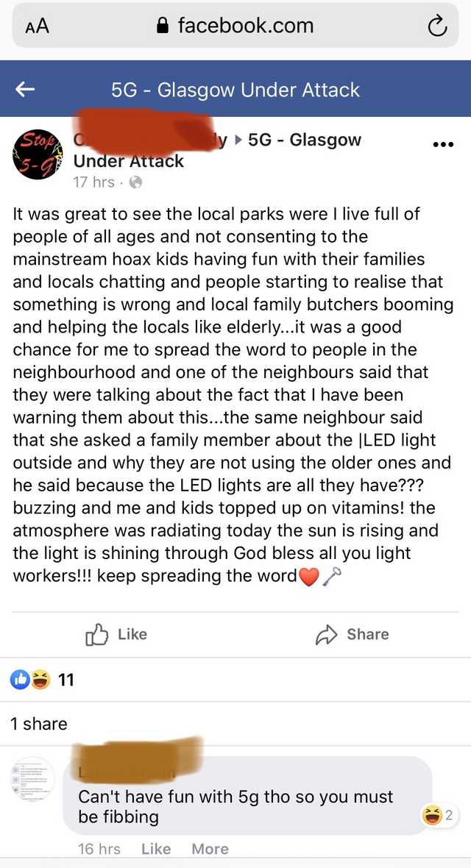Image resolution: width=471 pixels, height=868 pixels.
Task: Like the comment about fibbing
Action: (x=155, y=849)
